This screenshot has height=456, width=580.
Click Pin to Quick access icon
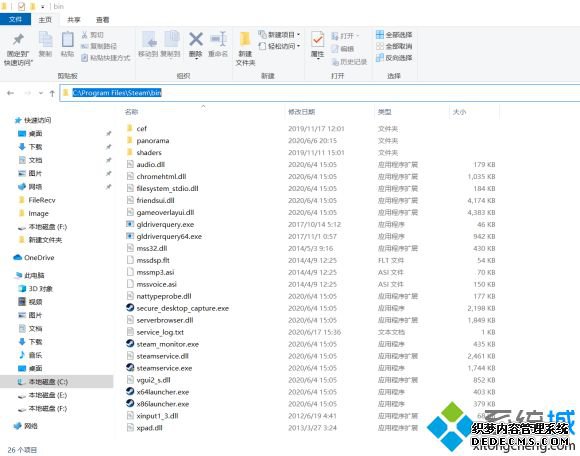(18, 40)
